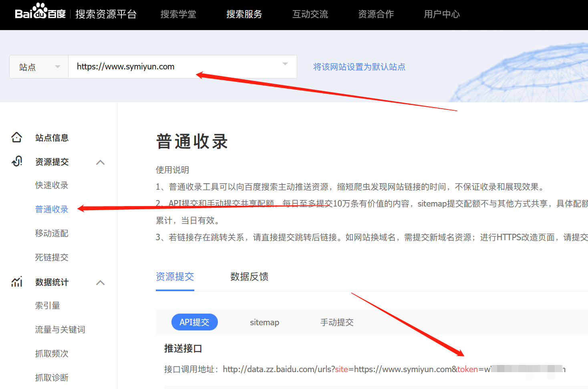This screenshot has width=588, height=389.
Task: Collapse the 资源提交 sidebar section chevron
Action: pos(101,162)
